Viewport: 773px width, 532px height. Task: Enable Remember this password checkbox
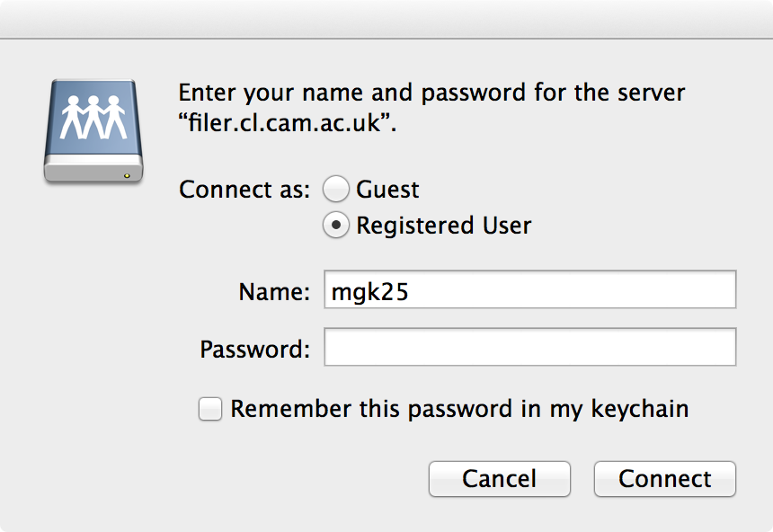pos(210,410)
